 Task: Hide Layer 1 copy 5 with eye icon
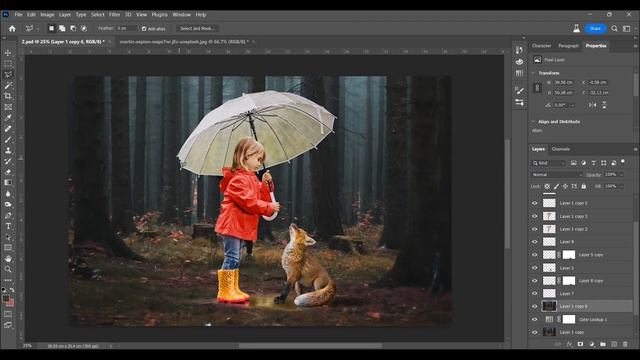point(535,203)
